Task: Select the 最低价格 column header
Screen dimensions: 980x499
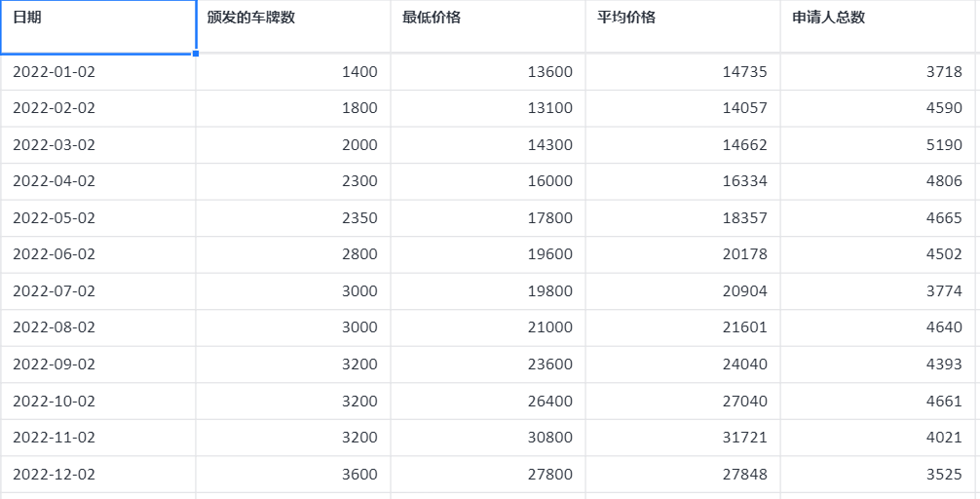Action: (487, 26)
